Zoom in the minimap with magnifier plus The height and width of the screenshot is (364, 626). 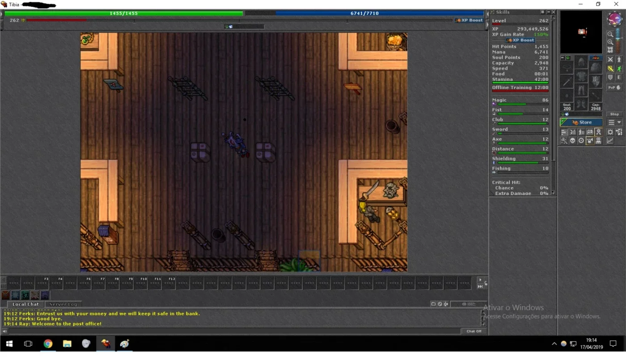click(x=610, y=42)
